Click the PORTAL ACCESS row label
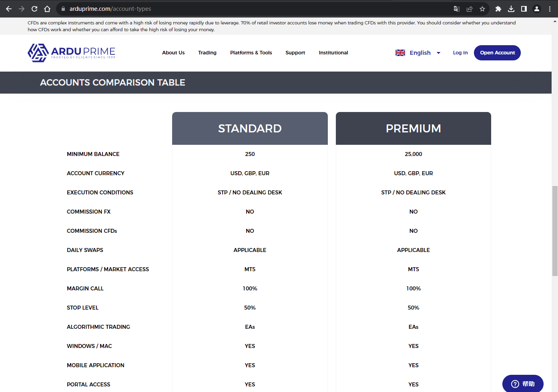The height and width of the screenshot is (392, 558). [88, 384]
